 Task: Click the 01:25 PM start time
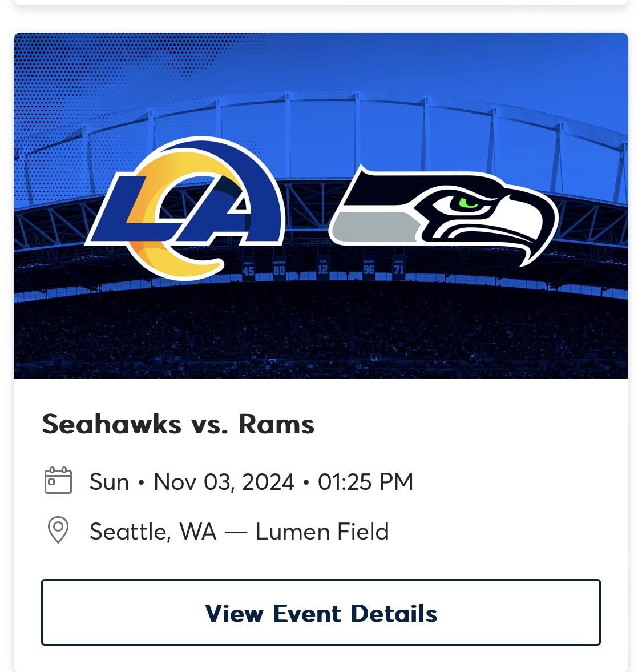[x=366, y=481]
